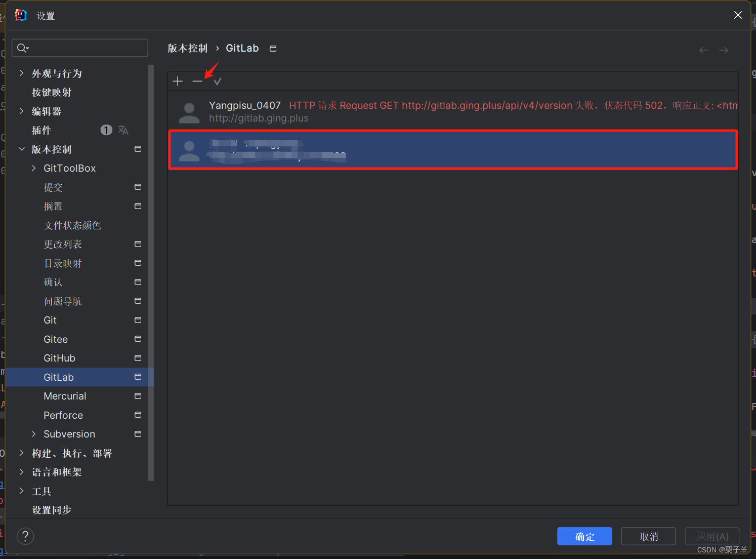The image size is (756, 559).
Task: Open the 插件 settings page
Action: [x=41, y=130]
